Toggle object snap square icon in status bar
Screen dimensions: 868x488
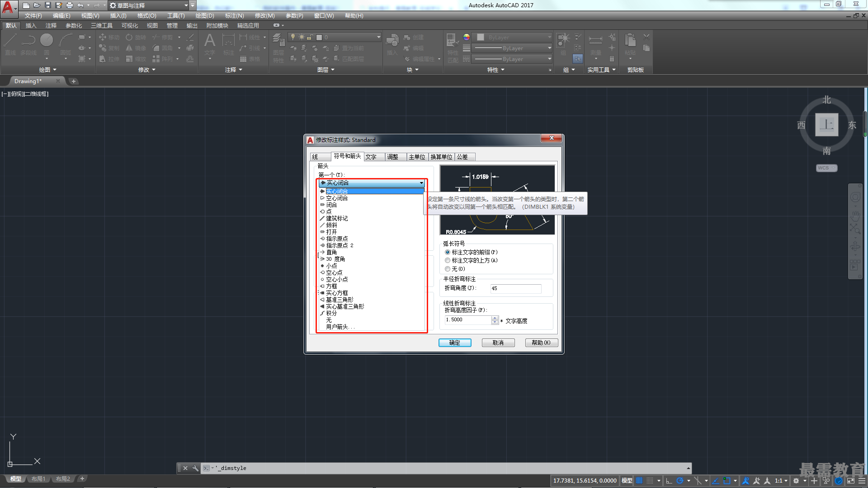(x=726, y=481)
